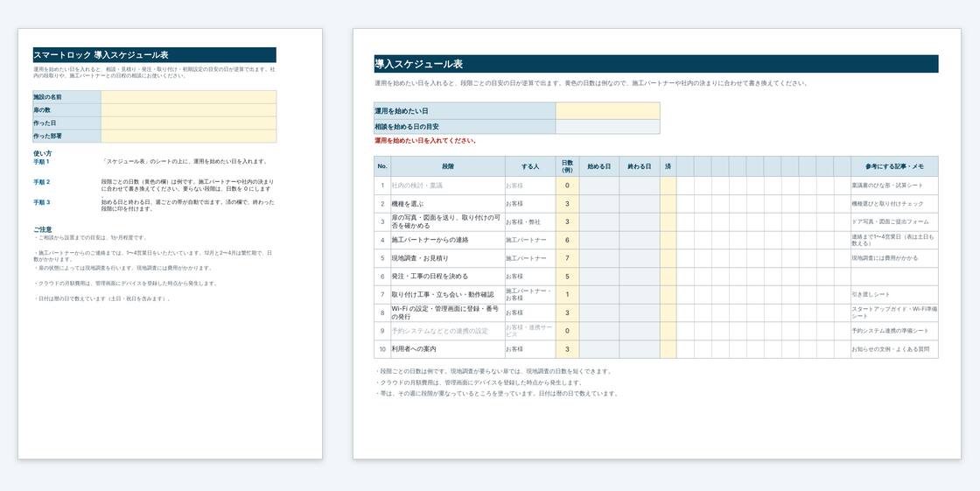
Task: Click the クラウドの月額費用 note below the schedule table
Action: (x=479, y=382)
